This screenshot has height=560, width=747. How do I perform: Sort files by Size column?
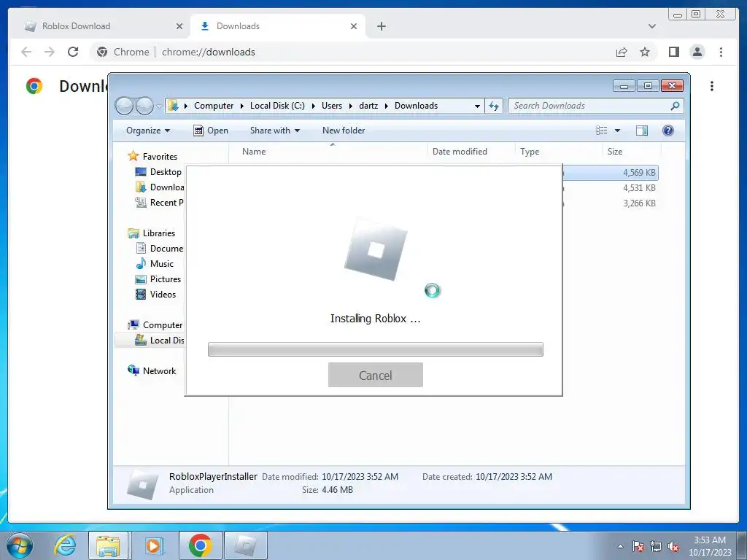pos(632,152)
